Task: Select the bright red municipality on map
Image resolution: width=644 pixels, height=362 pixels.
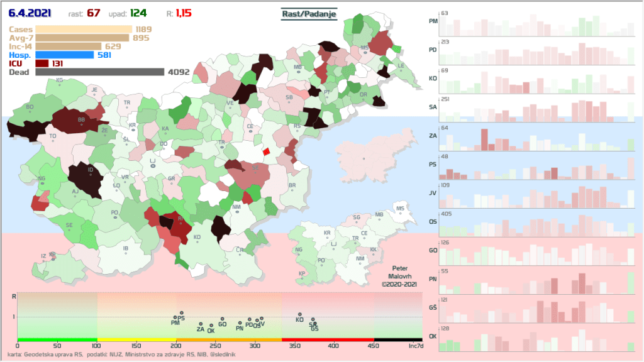Action: pyautogui.click(x=266, y=151)
